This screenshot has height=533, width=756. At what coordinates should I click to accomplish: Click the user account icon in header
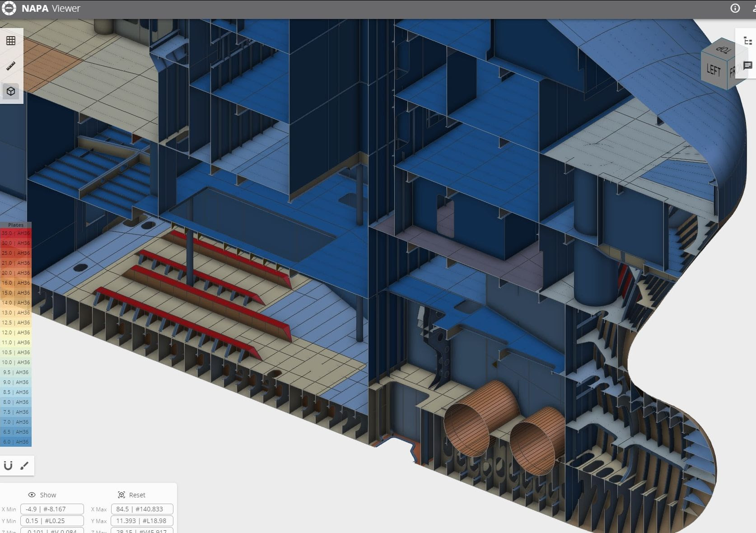click(753, 8)
